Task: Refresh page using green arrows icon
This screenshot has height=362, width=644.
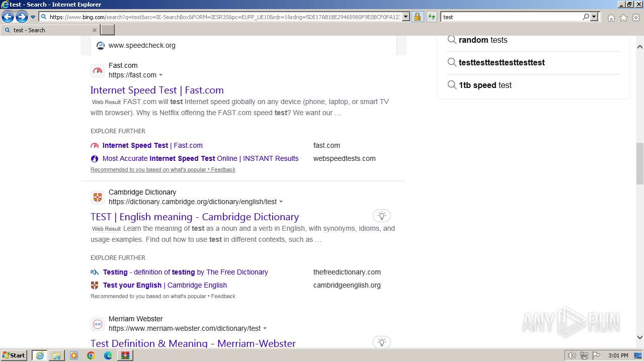Action: point(431,17)
